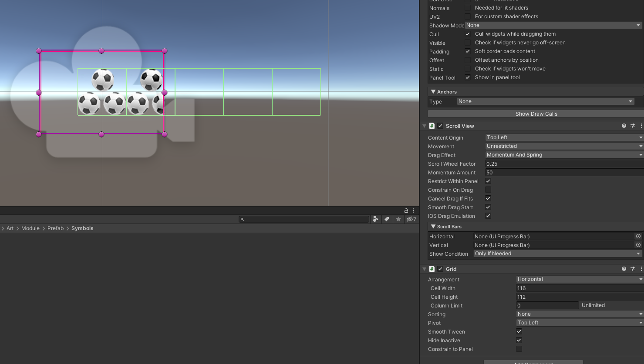
Task: Enable UV2 for custom shader effects
Action: tap(468, 17)
